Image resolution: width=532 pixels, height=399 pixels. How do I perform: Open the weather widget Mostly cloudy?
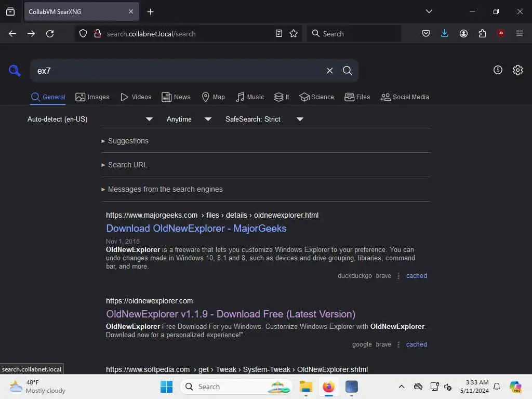coord(37,387)
